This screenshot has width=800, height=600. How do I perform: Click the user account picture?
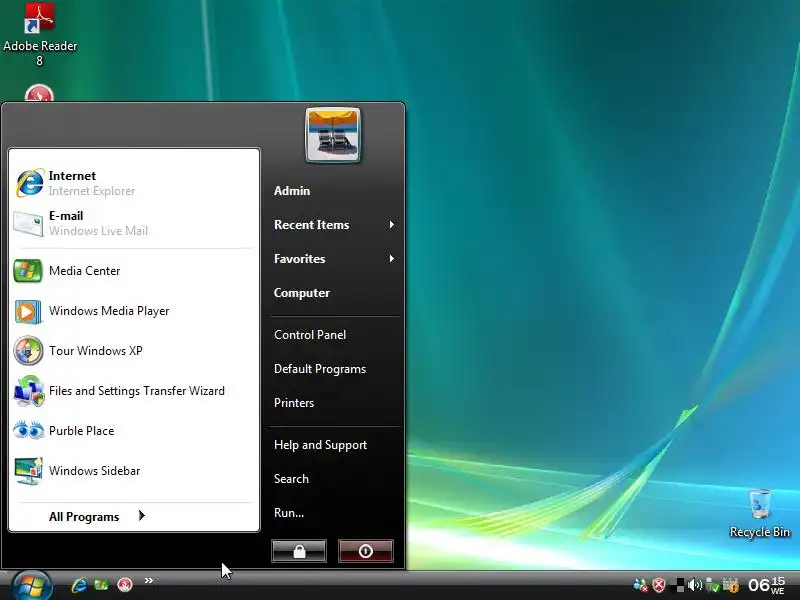(333, 135)
